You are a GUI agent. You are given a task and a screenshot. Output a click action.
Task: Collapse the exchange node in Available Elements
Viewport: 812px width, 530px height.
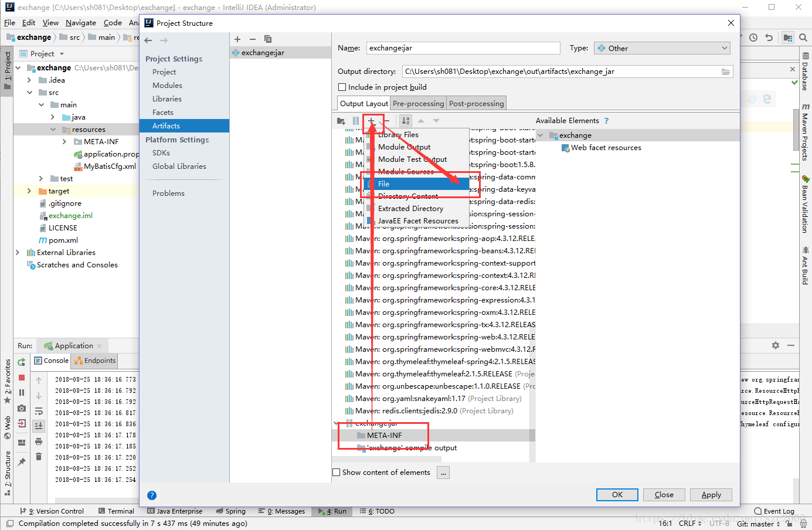(x=541, y=135)
